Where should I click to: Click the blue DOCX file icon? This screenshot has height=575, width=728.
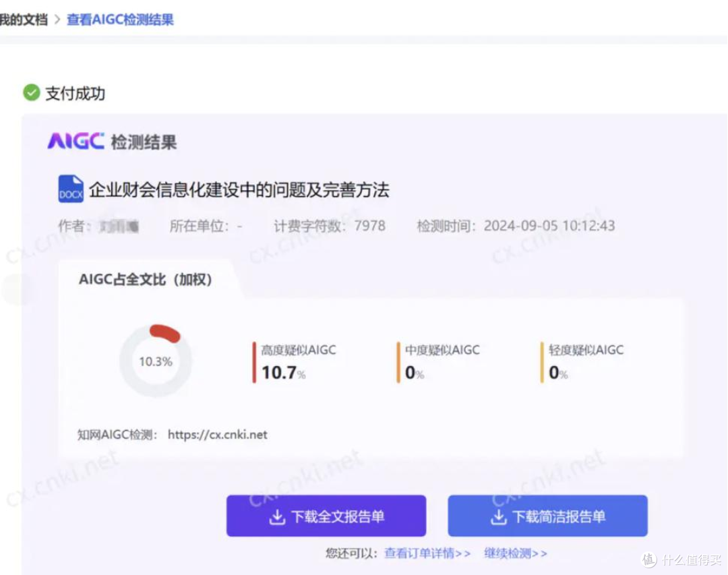coord(71,189)
